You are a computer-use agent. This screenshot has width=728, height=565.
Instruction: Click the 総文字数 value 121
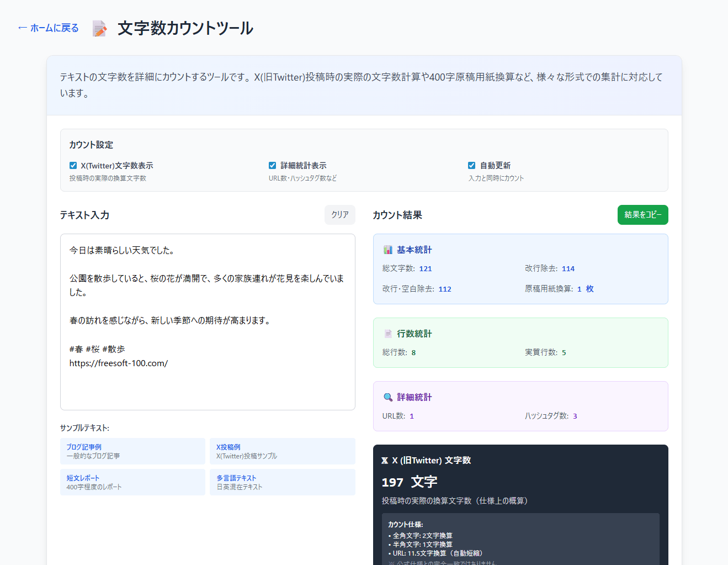tap(426, 269)
